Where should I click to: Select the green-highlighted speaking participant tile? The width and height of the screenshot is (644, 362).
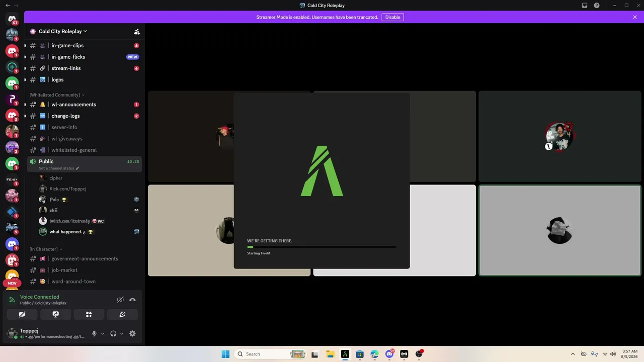[559, 230]
